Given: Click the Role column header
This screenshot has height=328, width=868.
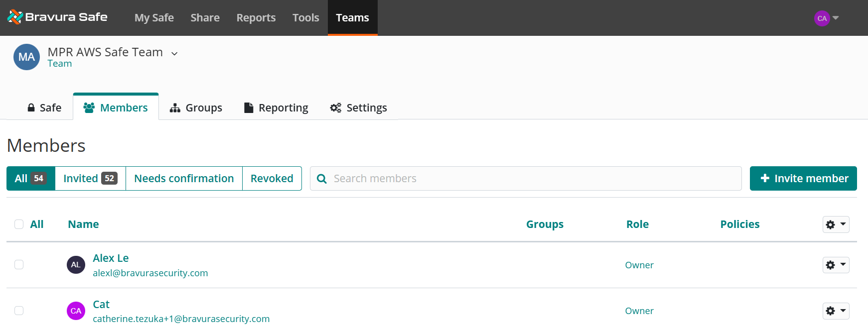Looking at the screenshot, I should 637,224.
